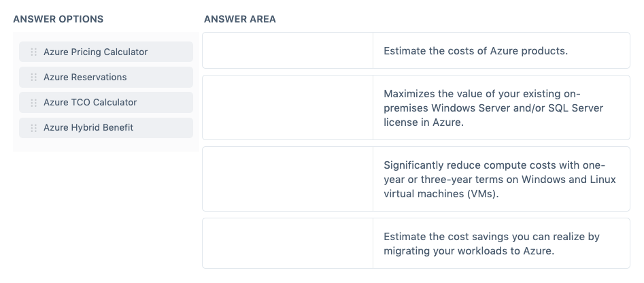Click the empty slot beside migrating workloads cost savings
This screenshot has height=283, width=644.
tap(288, 243)
